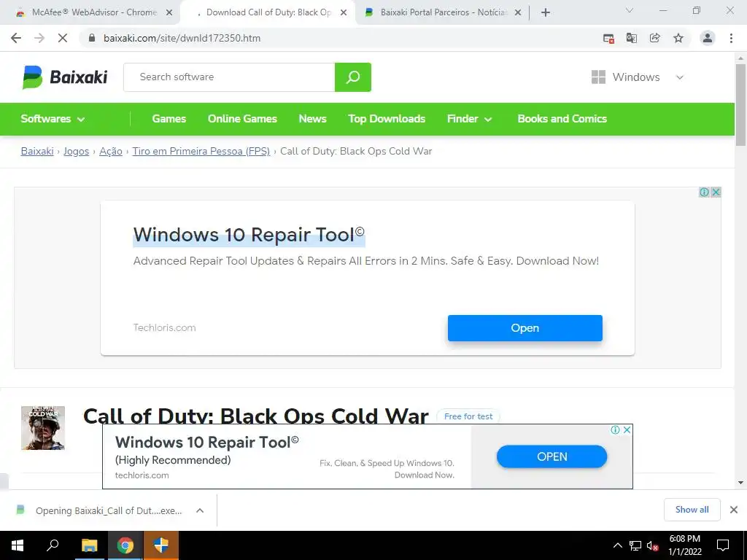The image size is (747, 560).
Task: Open the Chrome profile avatar
Action: [x=708, y=38]
